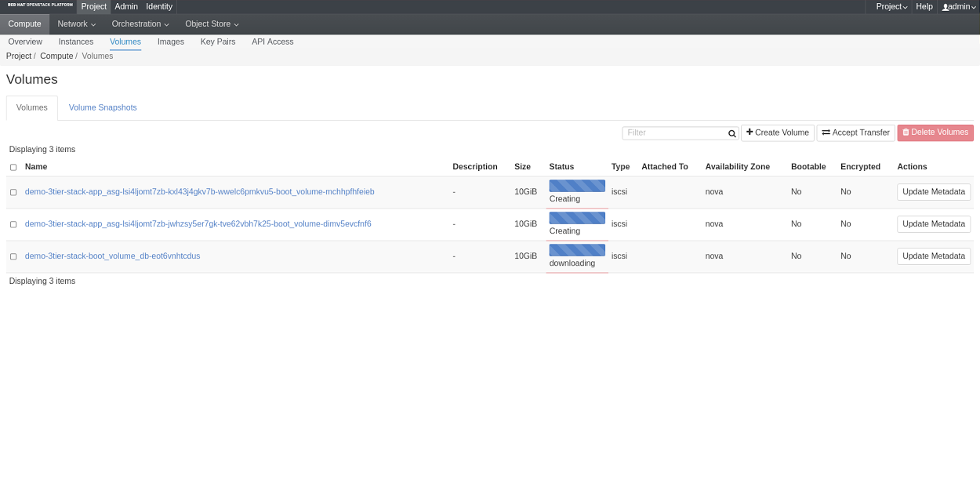Open the volume link ending dimv5evcfnf6
The height and width of the screenshot is (497, 980).
tap(198, 224)
